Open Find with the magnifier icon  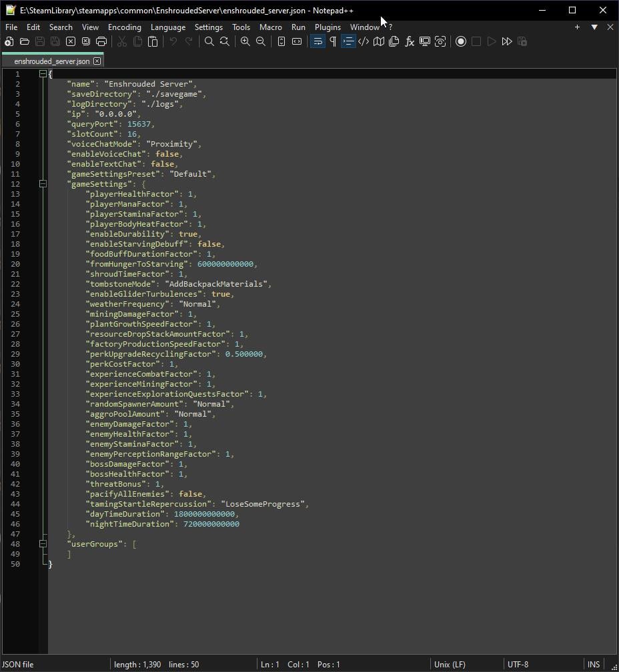[209, 41]
